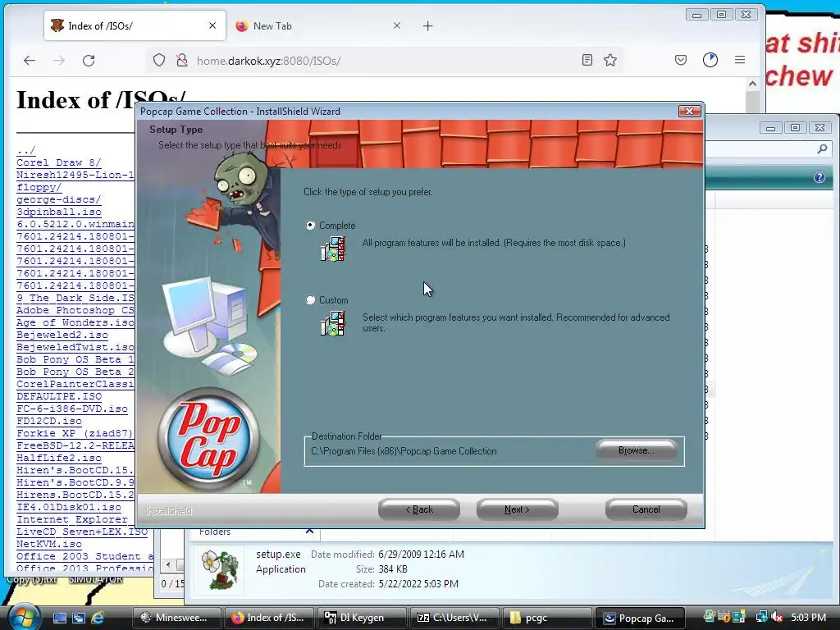840x630 pixels.
Task: Click the Firefox address bar URL
Action: pyautogui.click(x=268, y=61)
